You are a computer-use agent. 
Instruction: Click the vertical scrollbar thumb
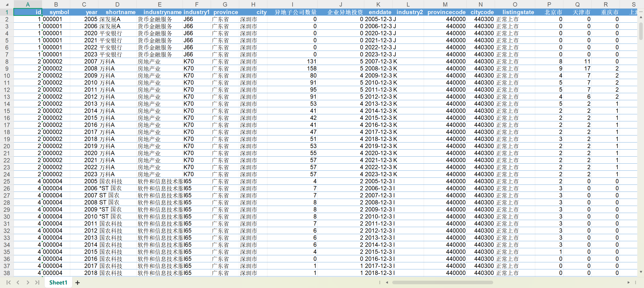641,31
